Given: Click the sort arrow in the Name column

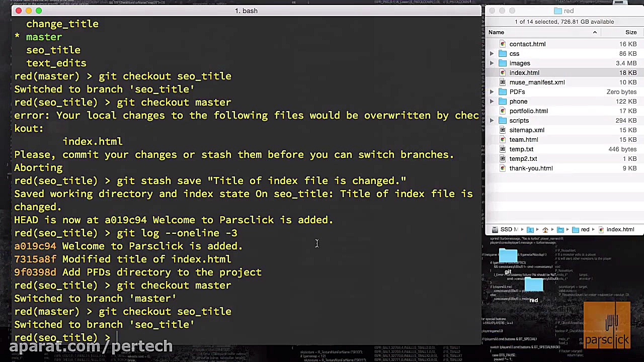Looking at the screenshot, I should click(595, 33).
